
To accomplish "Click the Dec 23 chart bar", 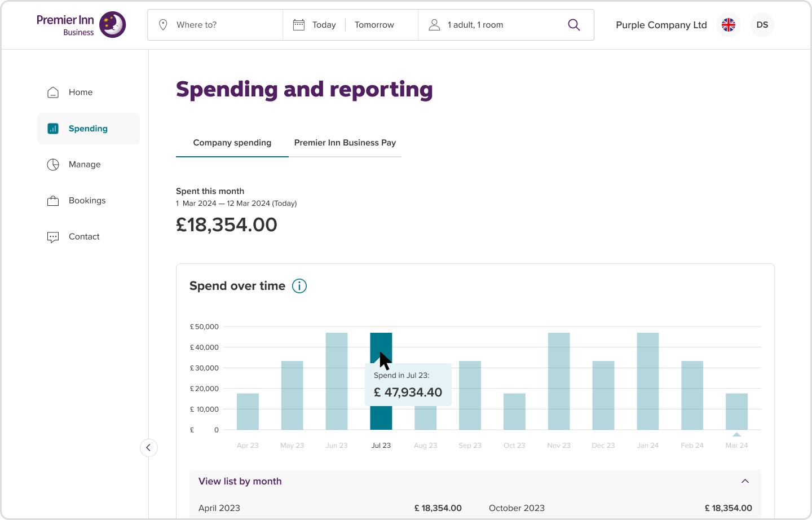I will (603, 395).
